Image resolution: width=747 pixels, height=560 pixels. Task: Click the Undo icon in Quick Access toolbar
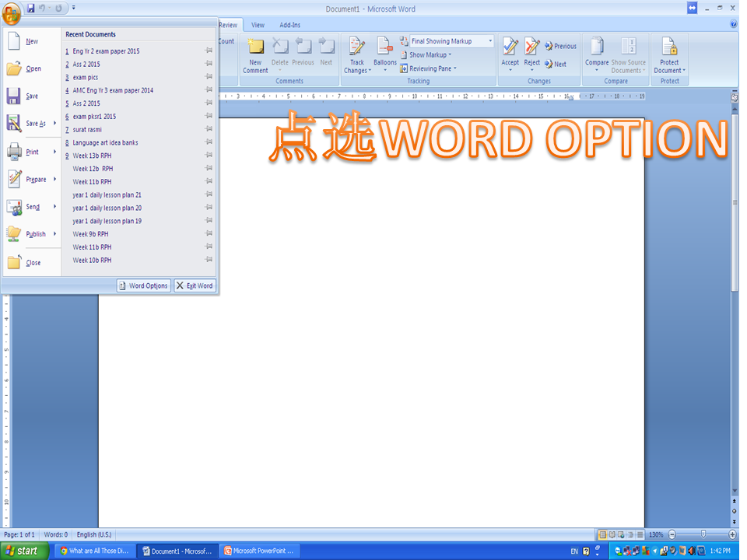[42, 8]
